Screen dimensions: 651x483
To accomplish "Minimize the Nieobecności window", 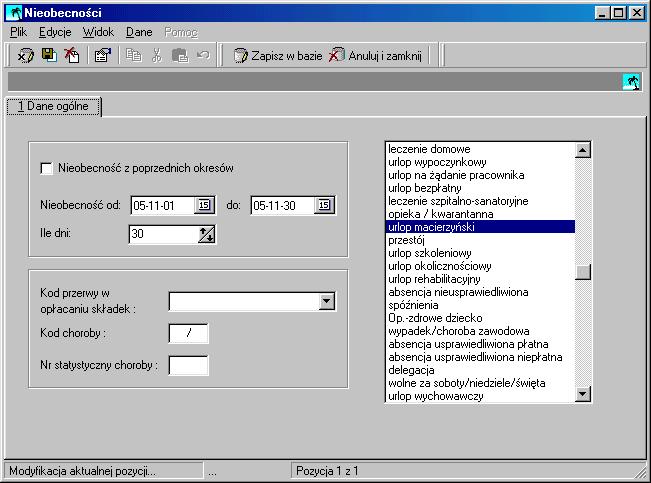I will [x=602, y=13].
